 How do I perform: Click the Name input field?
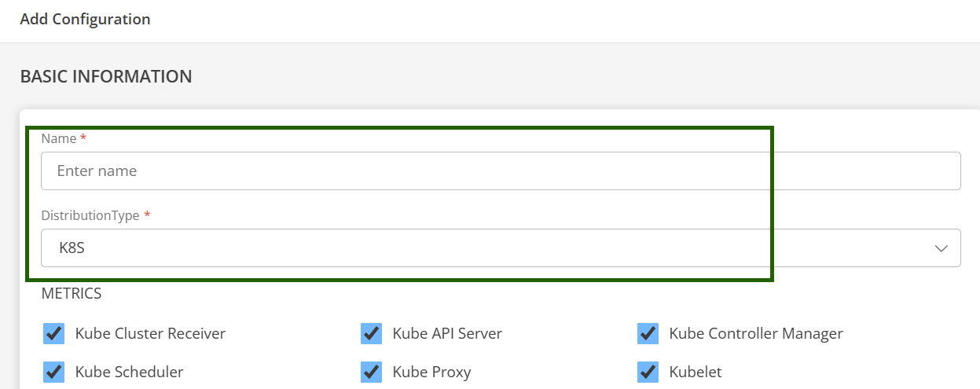click(500, 171)
